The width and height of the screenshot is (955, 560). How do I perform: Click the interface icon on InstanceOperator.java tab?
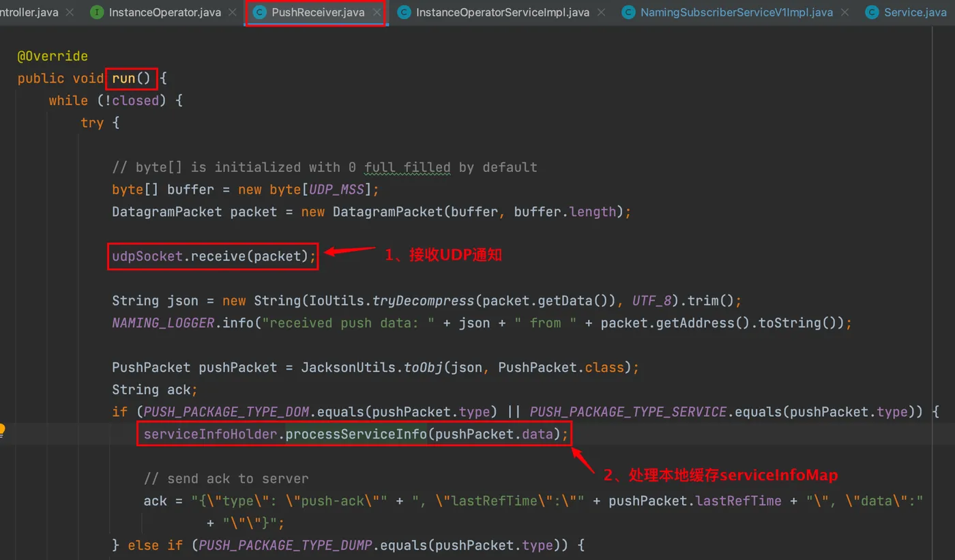click(97, 12)
